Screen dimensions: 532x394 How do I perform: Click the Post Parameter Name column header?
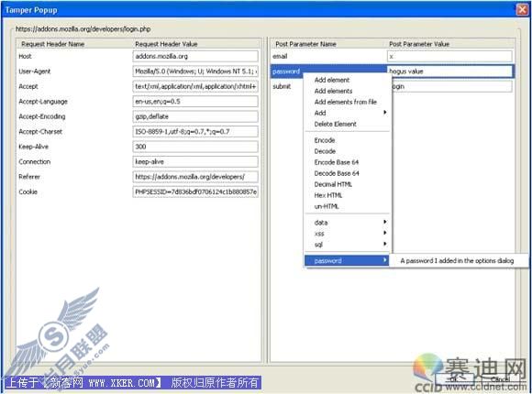[x=305, y=44]
